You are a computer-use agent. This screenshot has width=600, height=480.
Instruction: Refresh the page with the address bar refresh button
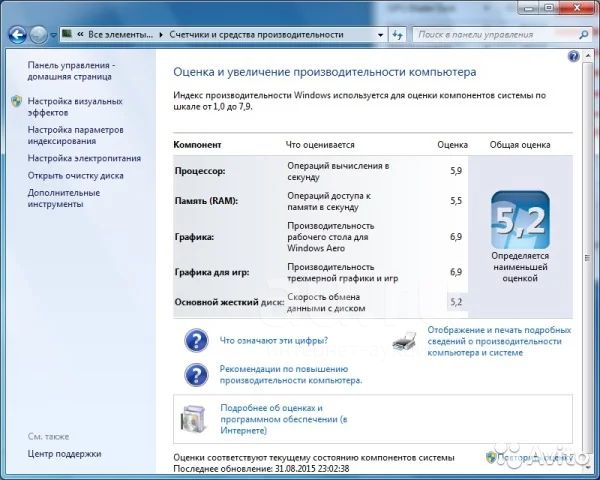[398, 35]
